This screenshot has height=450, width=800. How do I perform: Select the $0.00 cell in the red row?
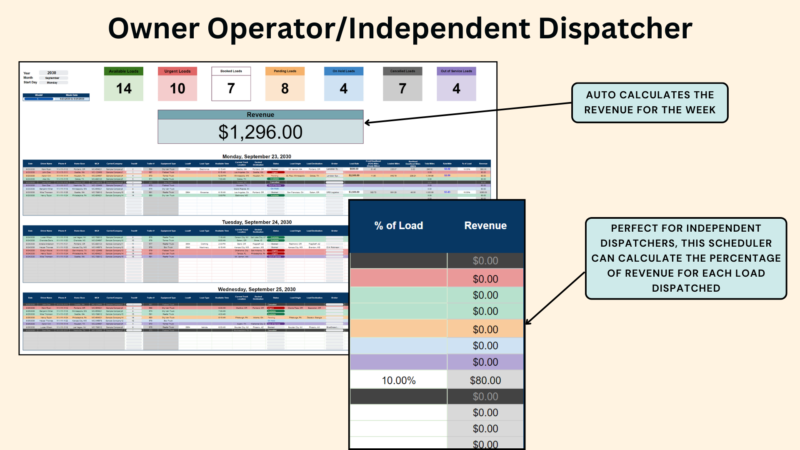click(x=485, y=279)
